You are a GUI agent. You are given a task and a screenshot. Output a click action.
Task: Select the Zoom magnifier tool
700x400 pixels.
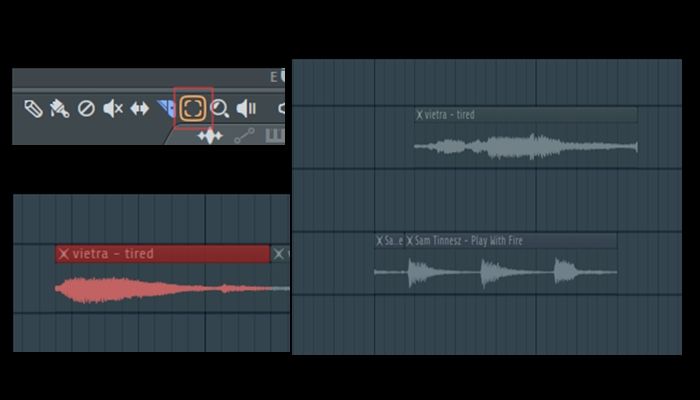[x=220, y=108]
